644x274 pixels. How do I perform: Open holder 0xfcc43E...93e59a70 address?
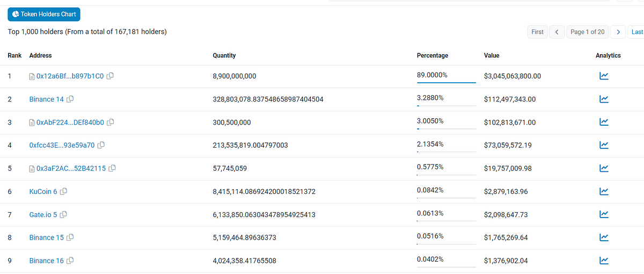click(62, 145)
